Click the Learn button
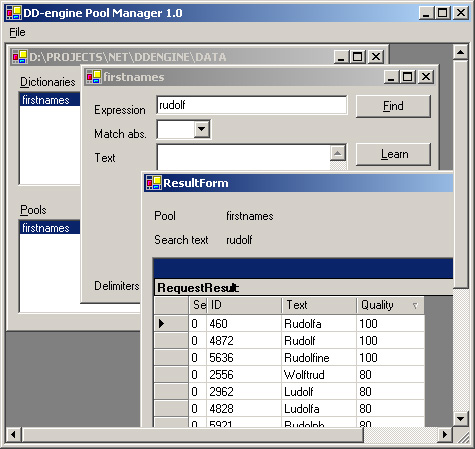Screen dimensions: 475x449 393,154
